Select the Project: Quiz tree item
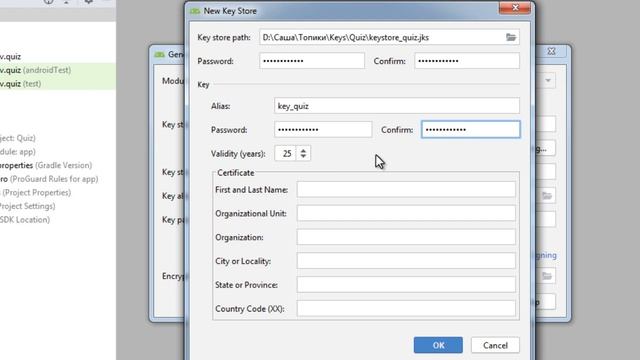Viewport: 640px width, 360px height. [18, 138]
